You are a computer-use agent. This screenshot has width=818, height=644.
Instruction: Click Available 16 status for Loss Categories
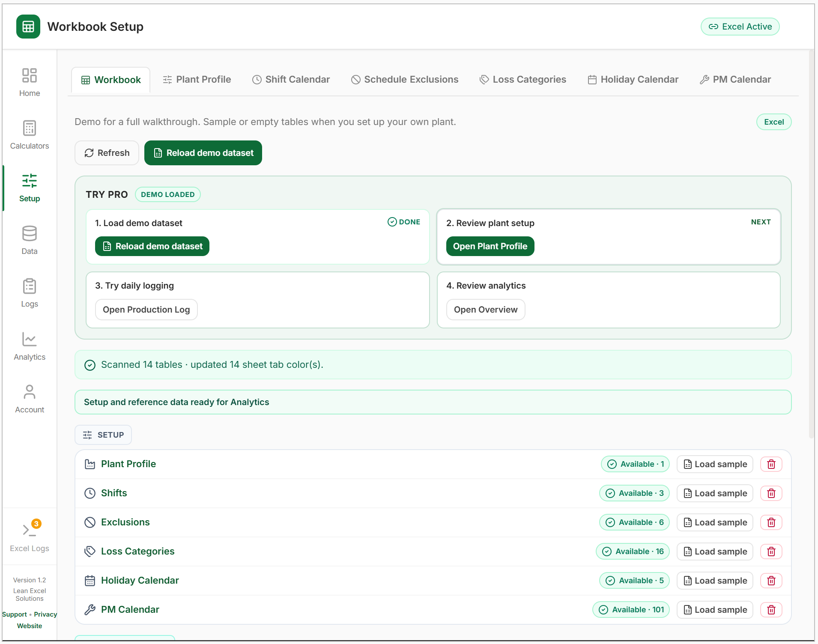[x=633, y=552]
